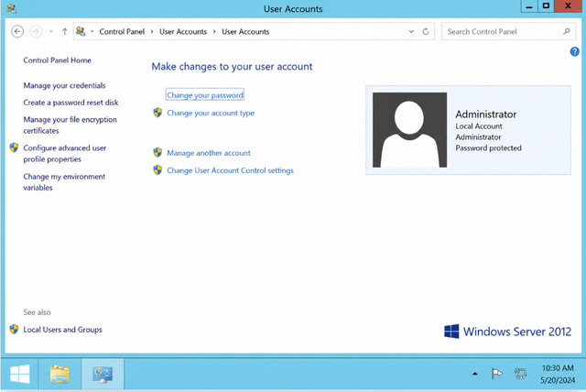Expand the chevron after Control Panel breadcrumb
Image resolution: width=586 pixels, height=392 pixels.
[x=152, y=32]
